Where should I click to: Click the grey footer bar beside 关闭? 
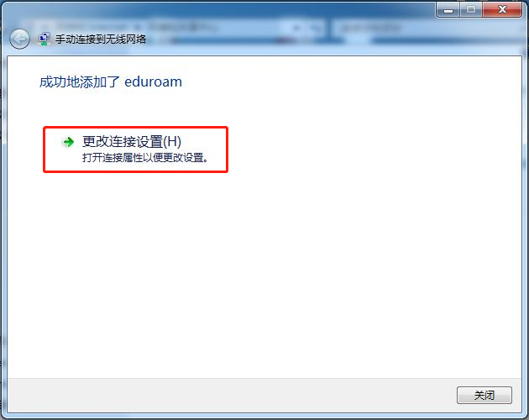(x=229, y=395)
